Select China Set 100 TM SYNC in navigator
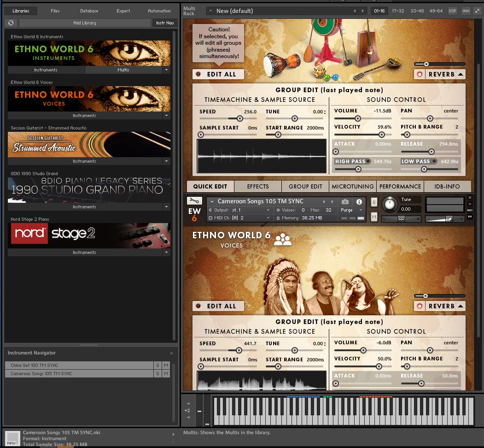Viewport: 484px width, 448px height. (x=79, y=365)
